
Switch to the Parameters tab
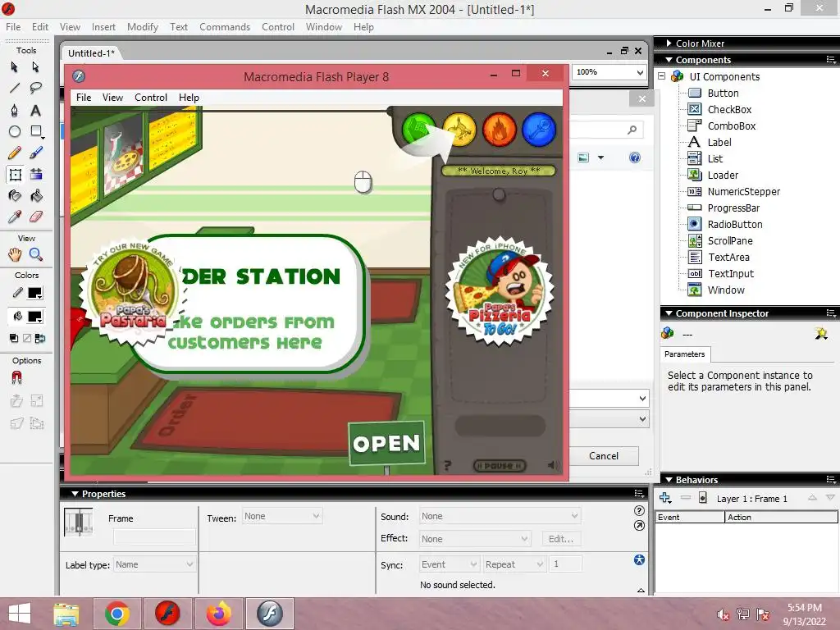coord(685,354)
